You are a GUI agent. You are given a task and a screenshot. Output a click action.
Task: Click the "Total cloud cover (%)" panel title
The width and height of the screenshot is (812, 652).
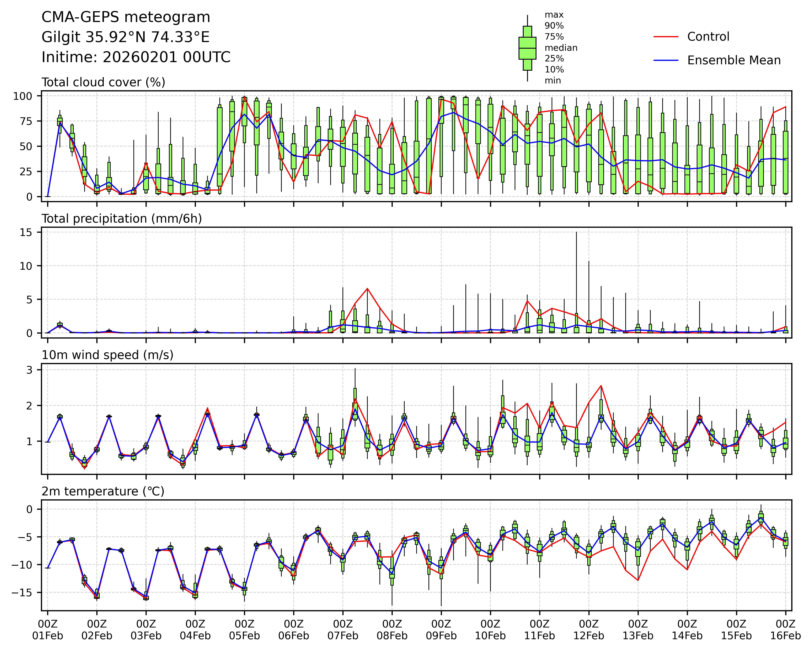point(103,82)
